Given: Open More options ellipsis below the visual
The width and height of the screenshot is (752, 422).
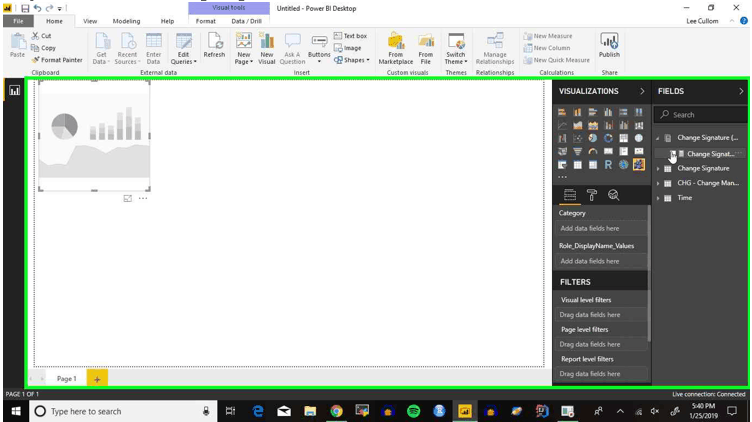Looking at the screenshot, I should coord(143,198).
